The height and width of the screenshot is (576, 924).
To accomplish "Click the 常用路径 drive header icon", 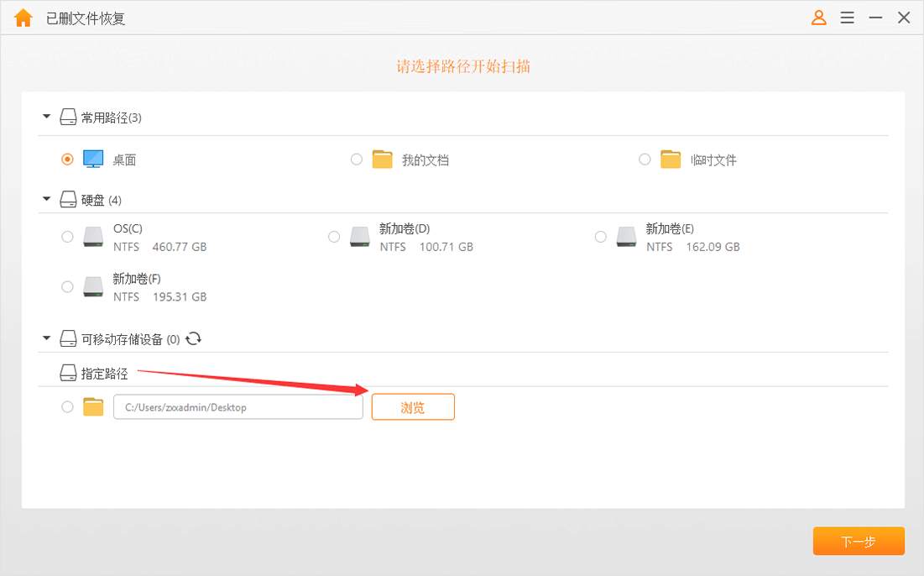I will coord(68,117).
